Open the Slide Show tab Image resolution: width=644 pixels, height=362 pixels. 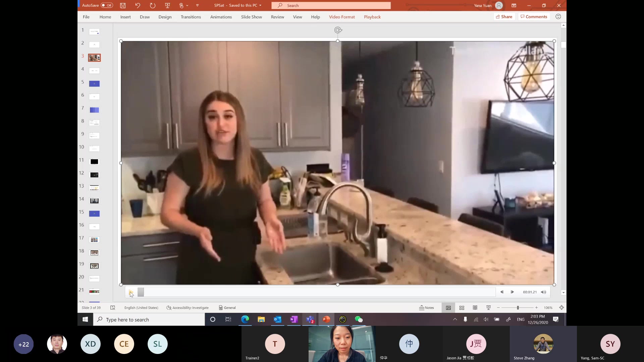pyautogui.click(x=252, y=17)
